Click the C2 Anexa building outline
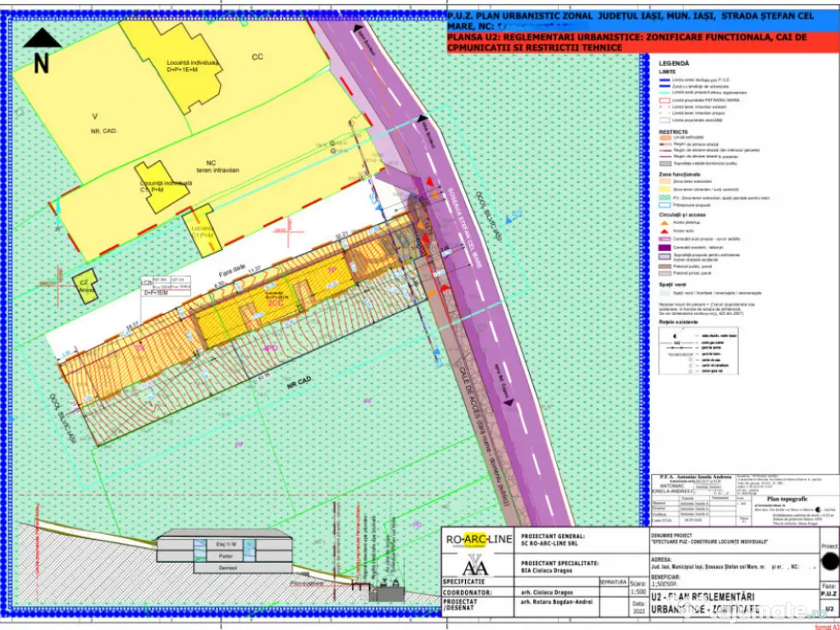The image size is (840, 630). click(x=84, y=286)
